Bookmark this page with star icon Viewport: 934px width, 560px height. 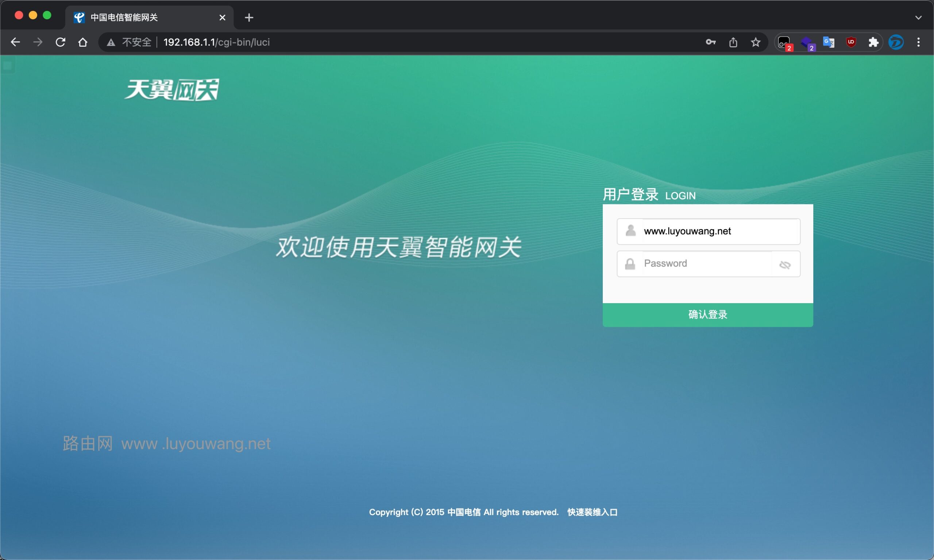tap(756, 42)
